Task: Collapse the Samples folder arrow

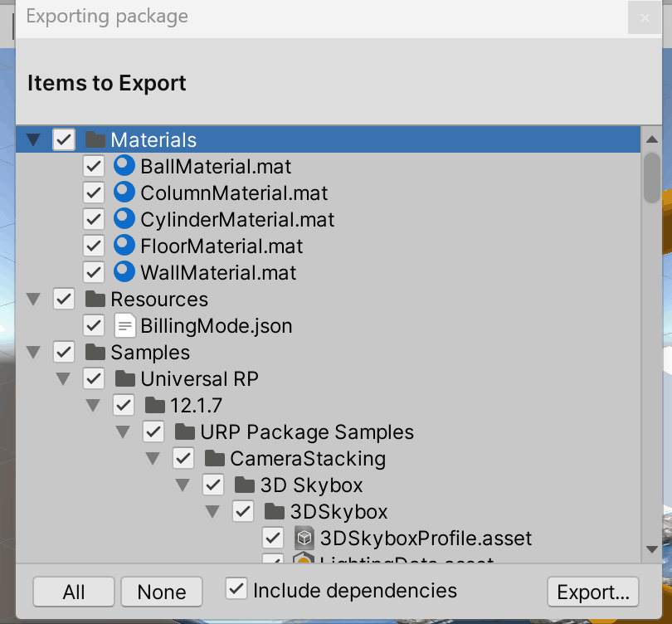Action: [x=33, y=353]
